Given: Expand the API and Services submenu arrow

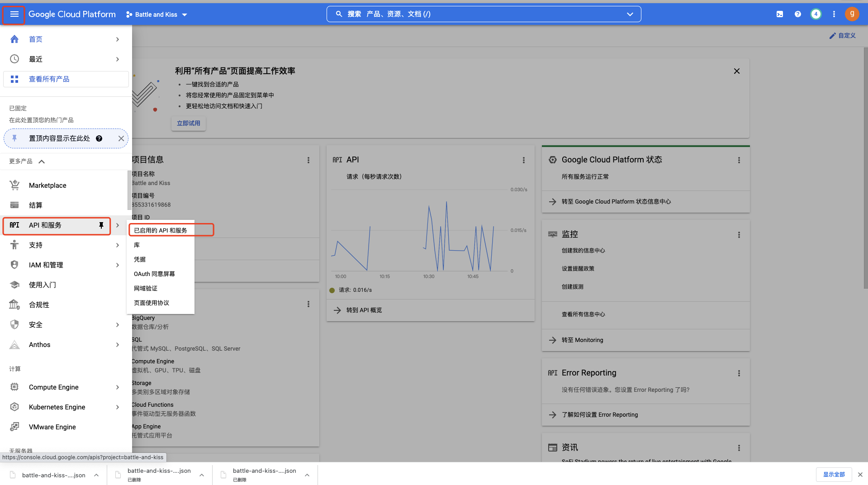Looking at the screenshot, I should [118, 225].
